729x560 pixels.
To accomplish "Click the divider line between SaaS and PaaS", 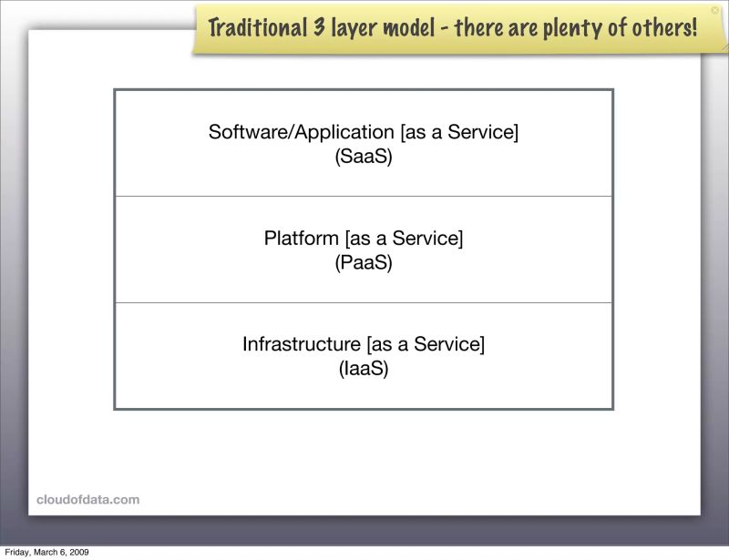I will pyautogui.click(x=364, y=196).
